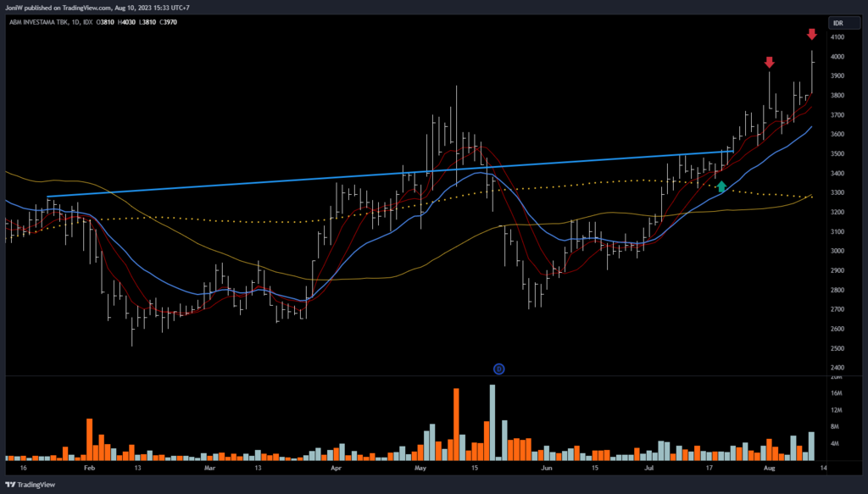The image size is (868, 494).
Task: Click the lower red down arrow
Action: 769,63
